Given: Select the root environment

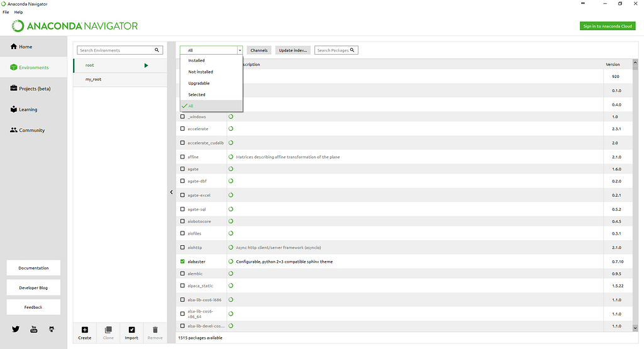Looking at the screenshot, I should 120,65.
